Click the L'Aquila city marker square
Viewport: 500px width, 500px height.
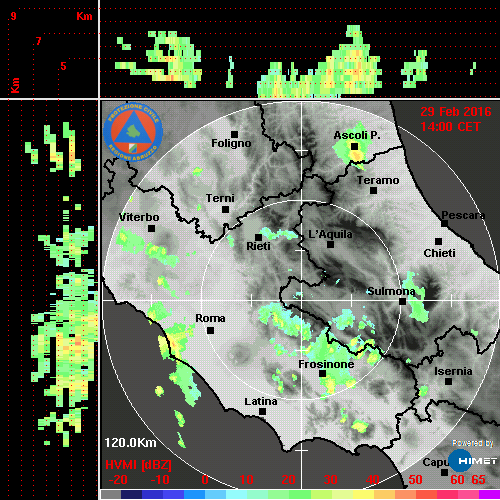(330, 244)
